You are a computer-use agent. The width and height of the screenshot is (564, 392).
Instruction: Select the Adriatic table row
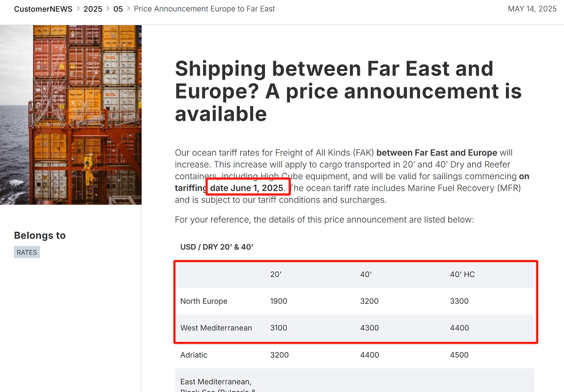pyautogui.click(x=354, y=355)
